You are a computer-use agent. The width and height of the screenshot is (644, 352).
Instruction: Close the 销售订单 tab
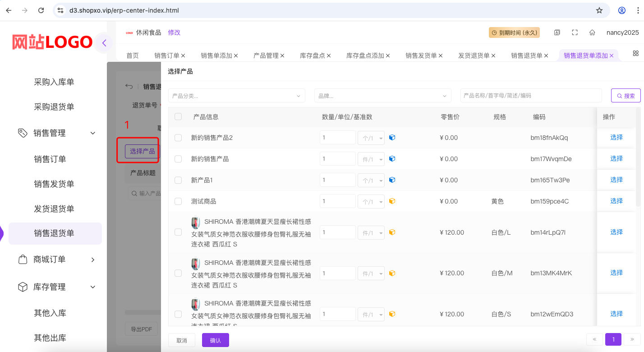(183, 56)
